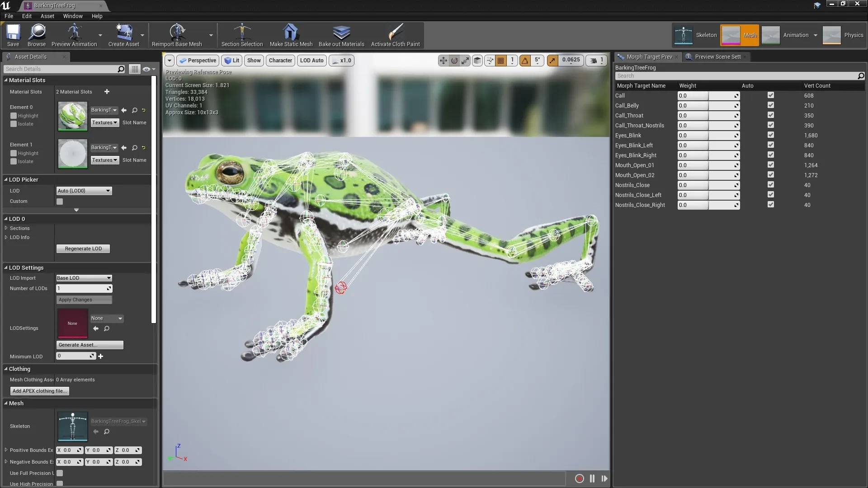868x488 pixels.
Task: Collapse the Material Slots section
Action: coord(6,80)
